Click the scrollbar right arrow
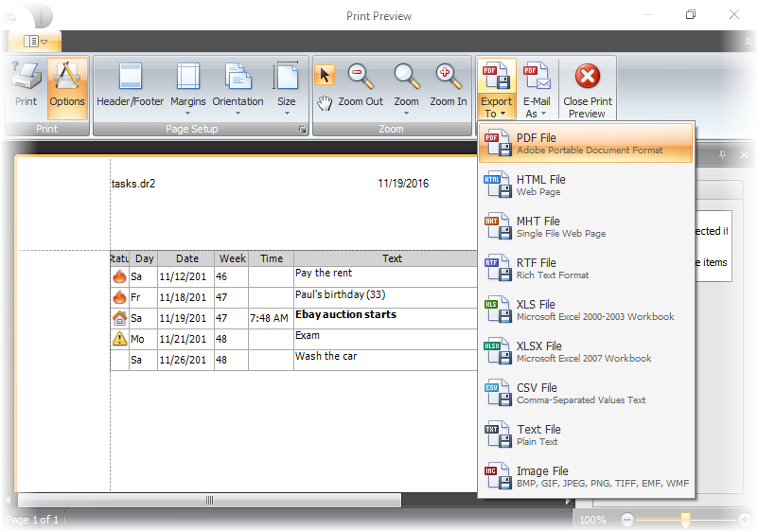 pyautogui.click(x=569, y=502)
